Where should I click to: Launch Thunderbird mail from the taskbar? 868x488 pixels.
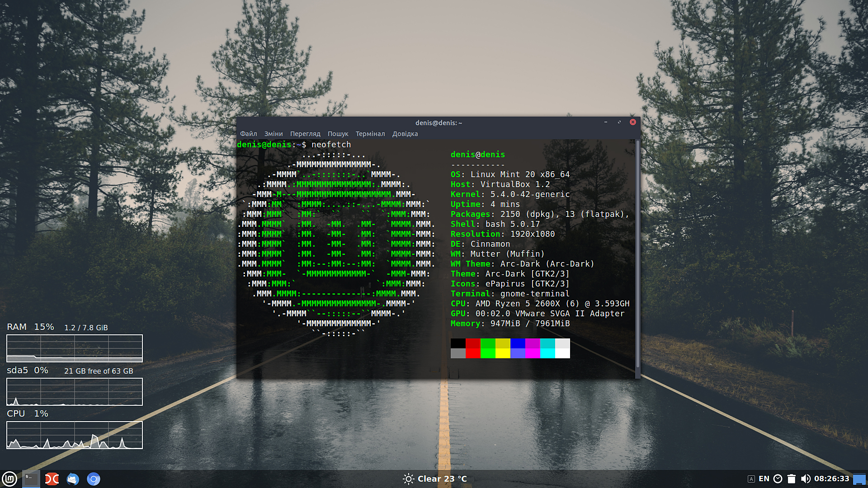73,479
